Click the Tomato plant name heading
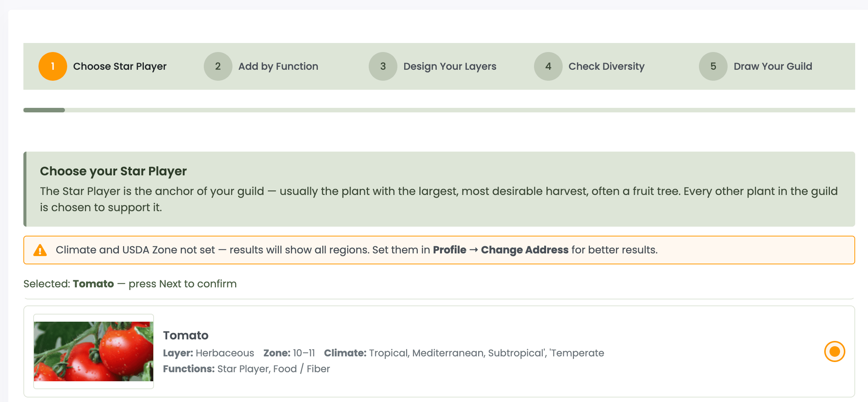Viewport: 868px width, 402px height. point(186,335)
